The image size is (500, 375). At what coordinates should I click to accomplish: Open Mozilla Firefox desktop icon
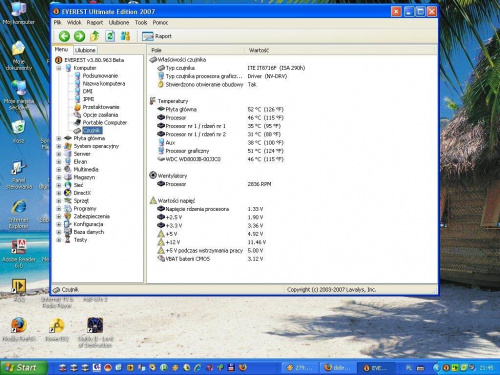point(19,330)
